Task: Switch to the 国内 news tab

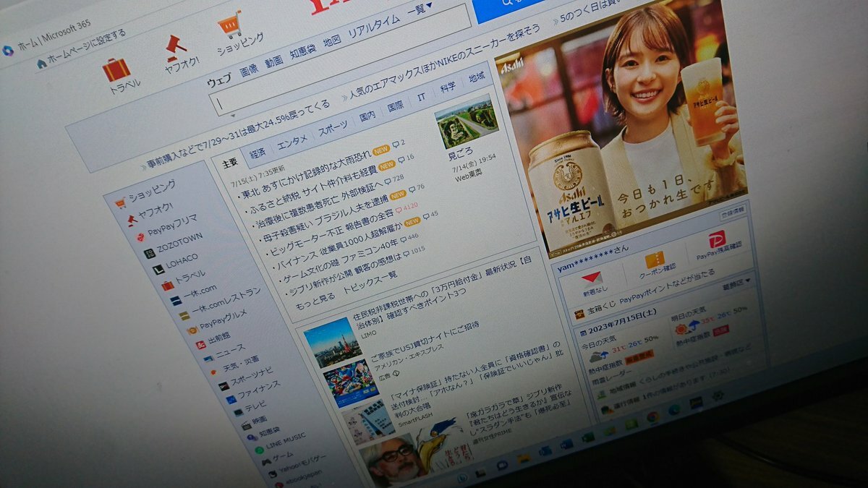Action: click(367, 115)
